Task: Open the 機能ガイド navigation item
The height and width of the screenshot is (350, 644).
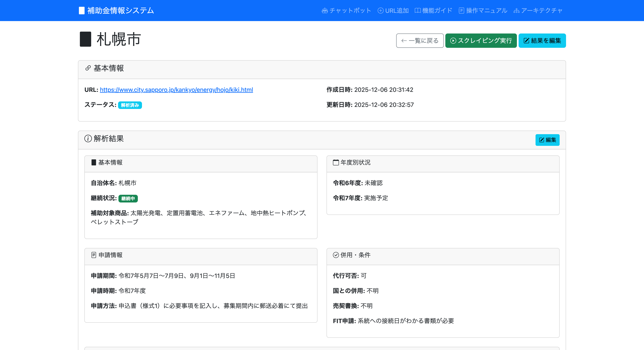Action: (x=437, y=11)
